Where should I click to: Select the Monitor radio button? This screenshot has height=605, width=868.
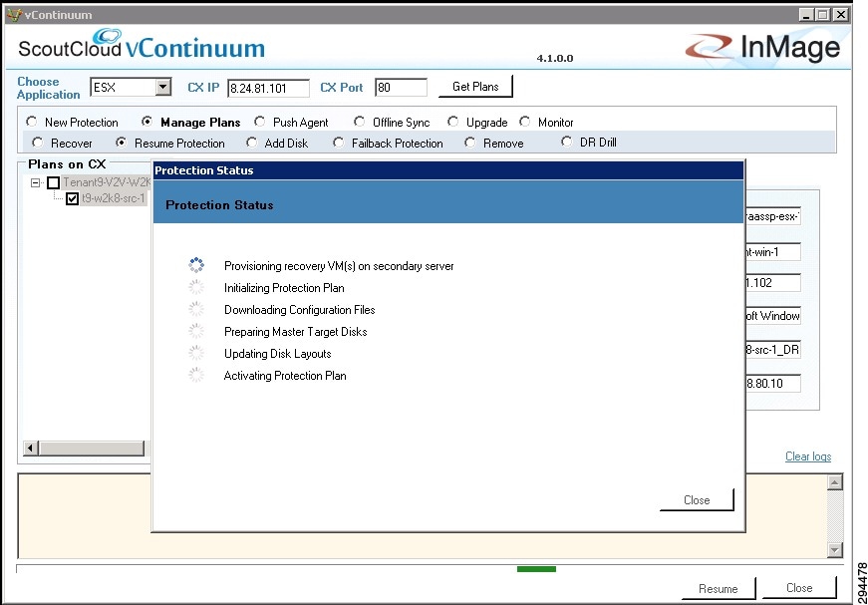[525, 122]
